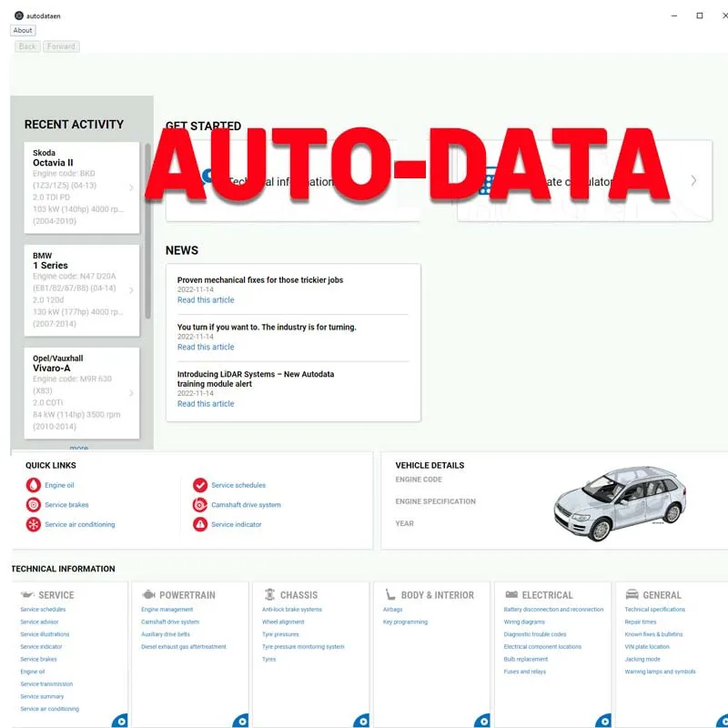Click the BODY & INTERIOR seat icon
This screenshot has width=728, height=728.
tap(390, 595)
